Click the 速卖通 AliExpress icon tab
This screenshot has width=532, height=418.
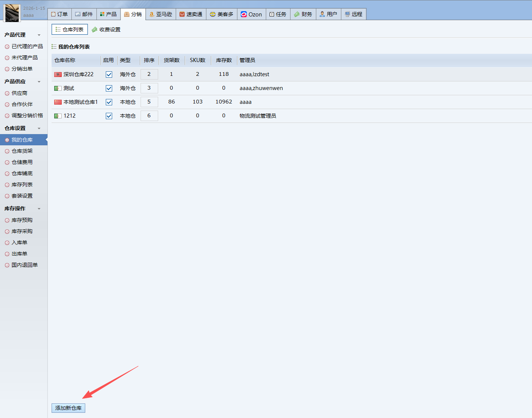pyautogui.click(x=191, y=14)
